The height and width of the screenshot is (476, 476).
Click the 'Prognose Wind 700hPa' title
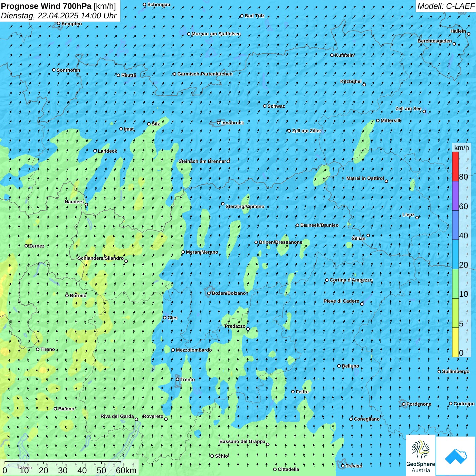point(46,6)
